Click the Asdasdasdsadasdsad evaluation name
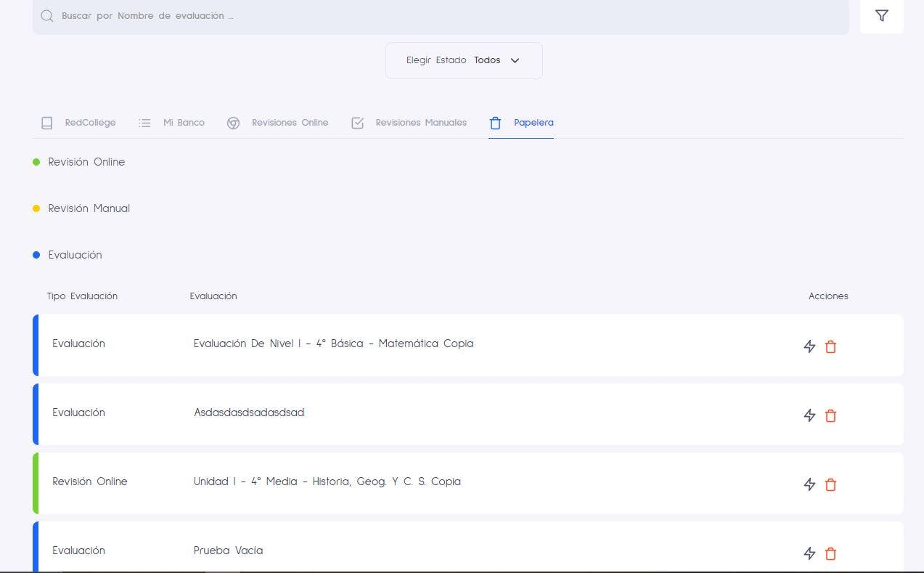The height and width of the screenshot is (573, 924). coord(249,413)
